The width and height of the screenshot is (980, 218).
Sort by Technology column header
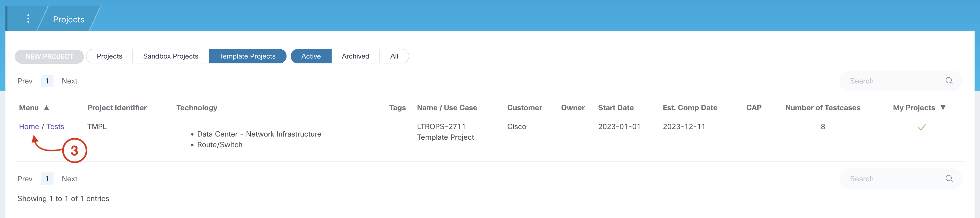coord(197,108)
